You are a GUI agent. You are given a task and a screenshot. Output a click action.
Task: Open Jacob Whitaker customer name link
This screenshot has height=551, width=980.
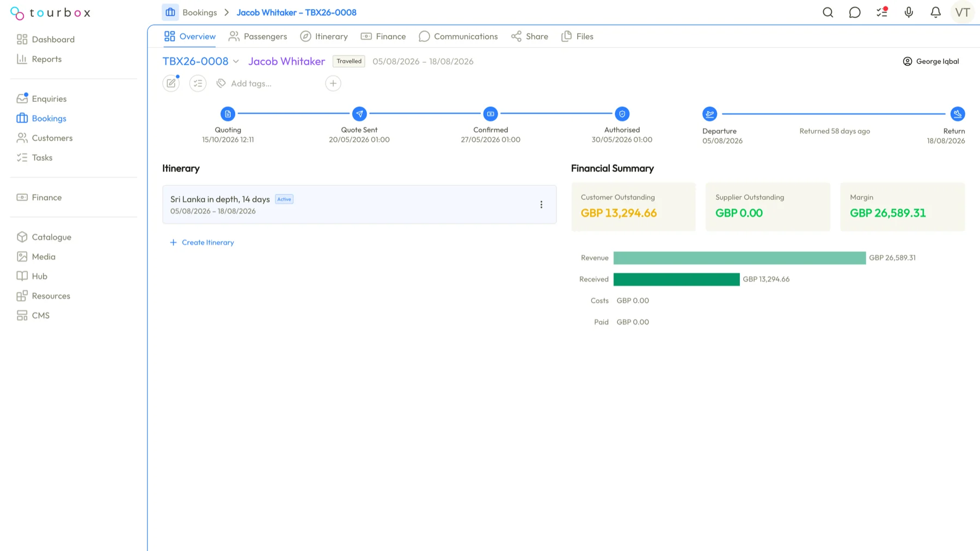click(x=286, y=62)
